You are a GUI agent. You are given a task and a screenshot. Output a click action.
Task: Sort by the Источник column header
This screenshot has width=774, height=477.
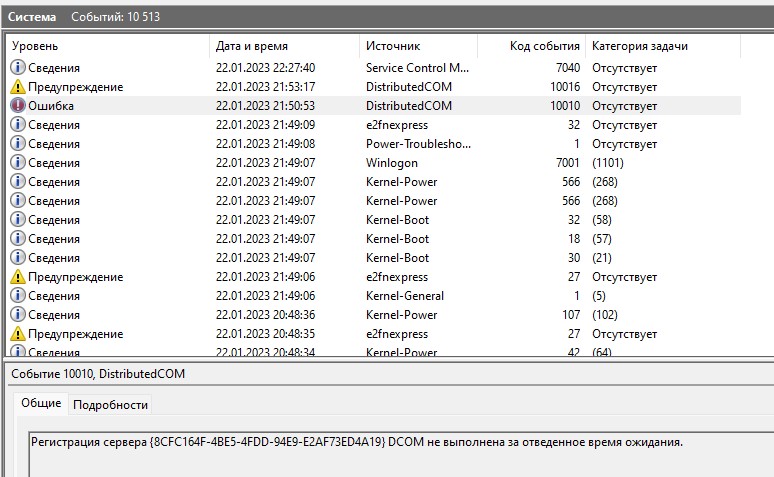point(393,46)
